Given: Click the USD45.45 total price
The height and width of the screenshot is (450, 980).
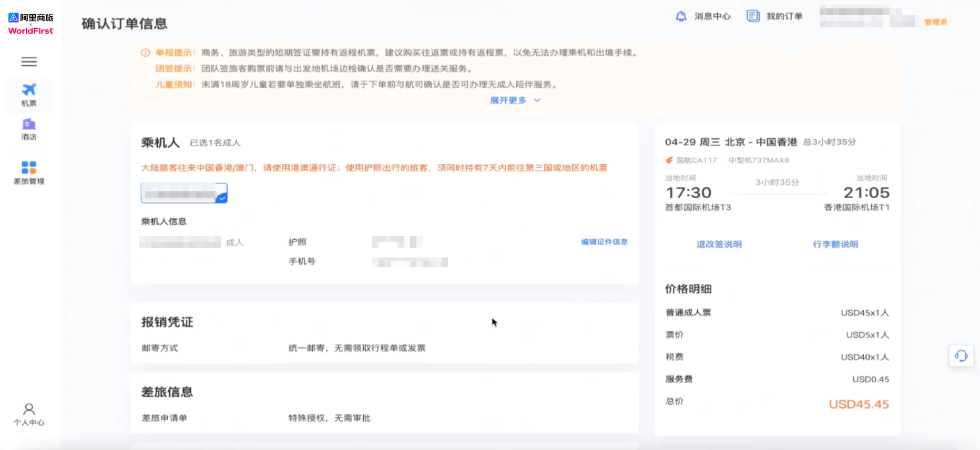Looking at the screenshot, I should tap(859, 404).
